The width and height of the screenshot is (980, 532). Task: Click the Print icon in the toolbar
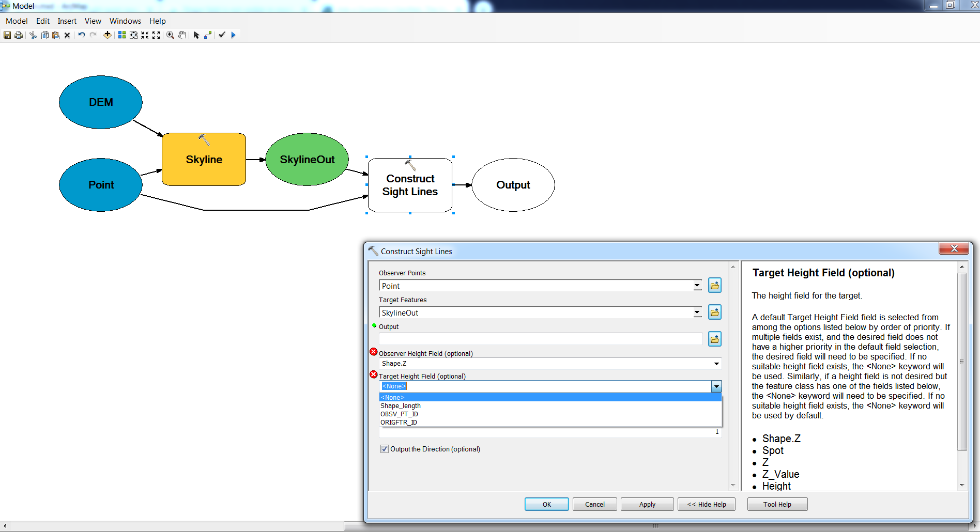pos(19,35)
